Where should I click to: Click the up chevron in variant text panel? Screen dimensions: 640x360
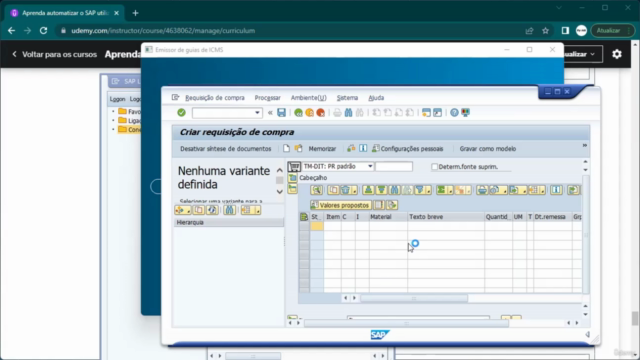[x=280, y=170]
